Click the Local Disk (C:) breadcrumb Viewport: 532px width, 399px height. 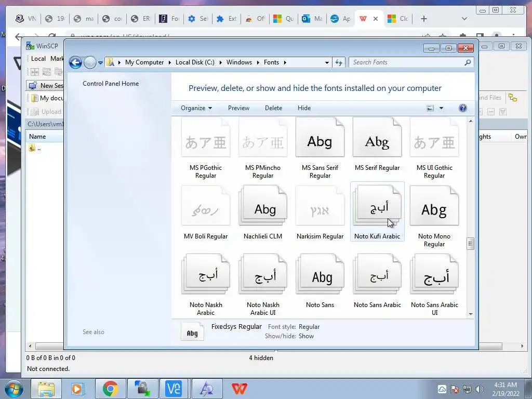click(x=195, y=62)
